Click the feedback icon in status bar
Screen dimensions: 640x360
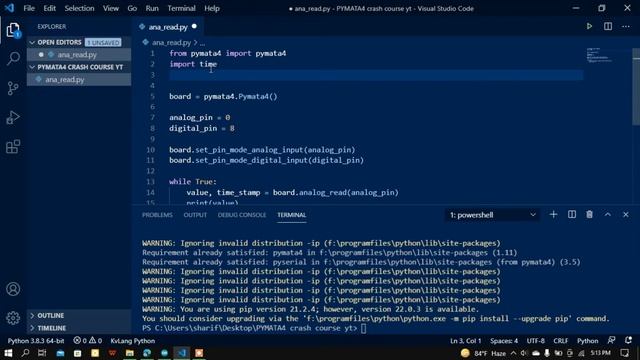(x=611, y=340)
